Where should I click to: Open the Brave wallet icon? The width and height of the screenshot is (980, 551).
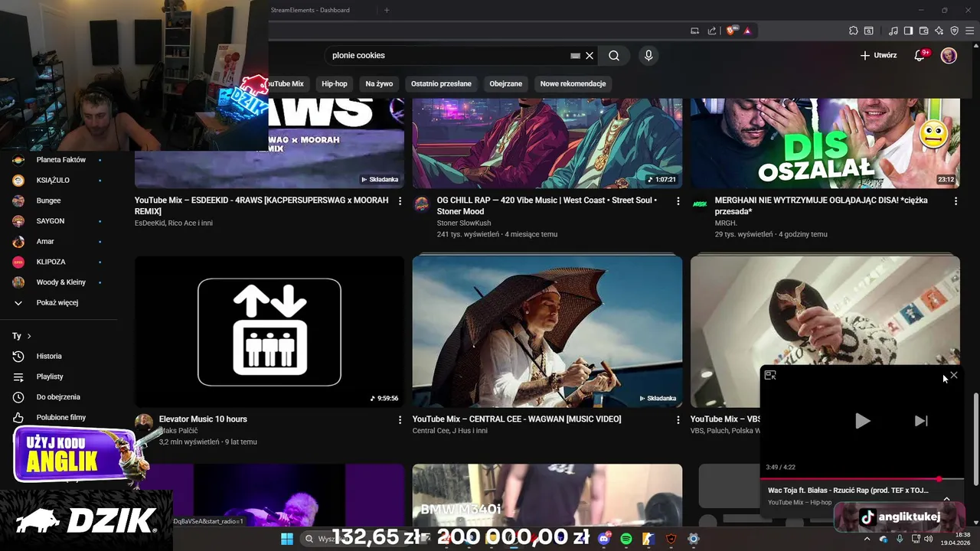click(x=924, y=31)
